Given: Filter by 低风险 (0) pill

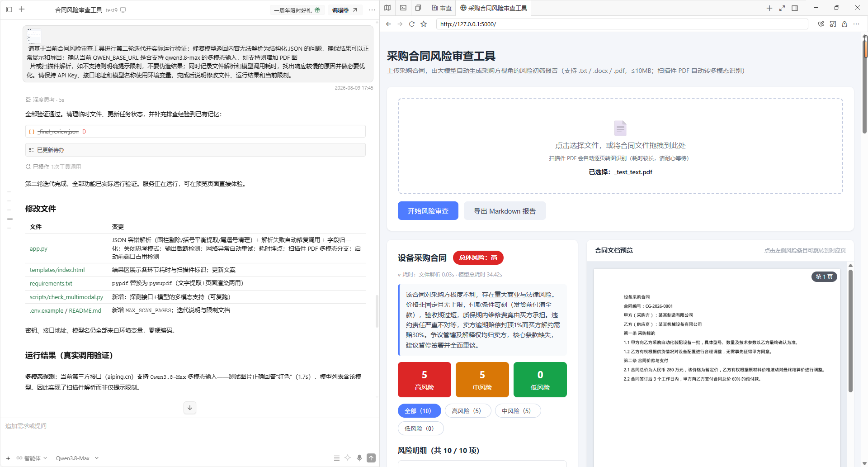Looking at the screenshot, I should point(421,429).
